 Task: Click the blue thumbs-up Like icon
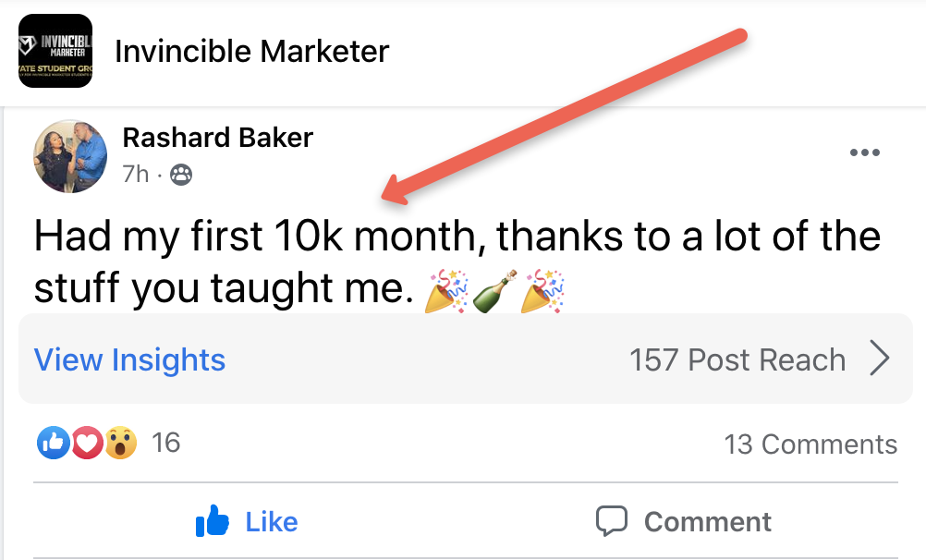point(212,521)
